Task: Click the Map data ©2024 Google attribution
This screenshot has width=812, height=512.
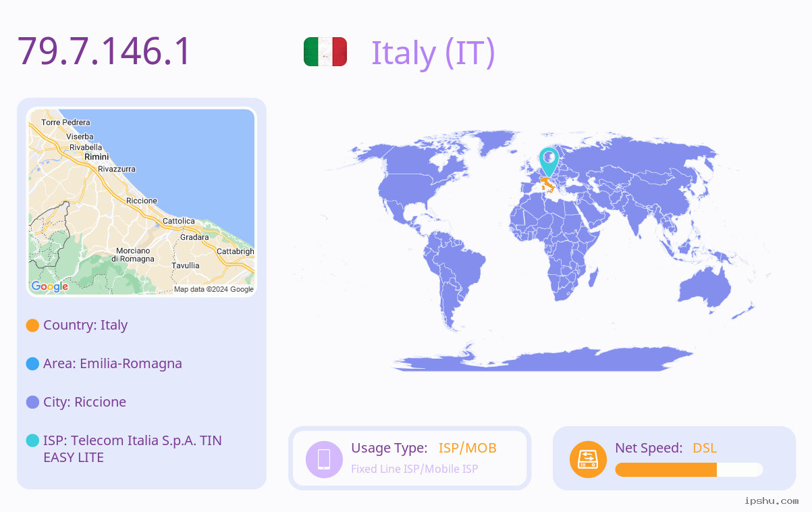Action: pyautogui.click(x=214, y=289)
